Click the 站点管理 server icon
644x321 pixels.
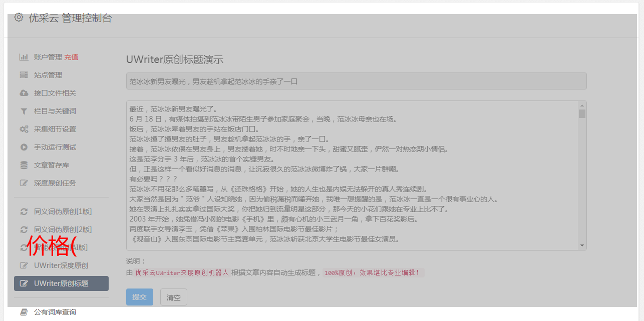click(24, 75)
